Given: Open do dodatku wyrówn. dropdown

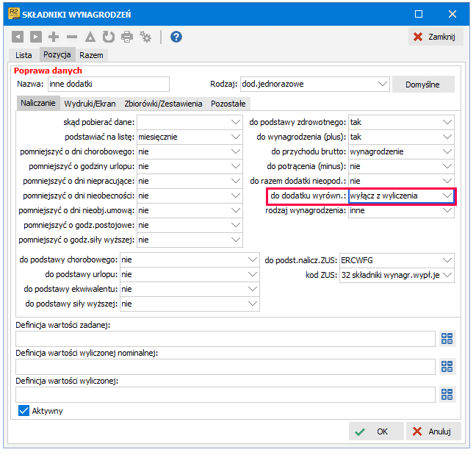Looking at the screenshot, I should [x=447, y=196].
